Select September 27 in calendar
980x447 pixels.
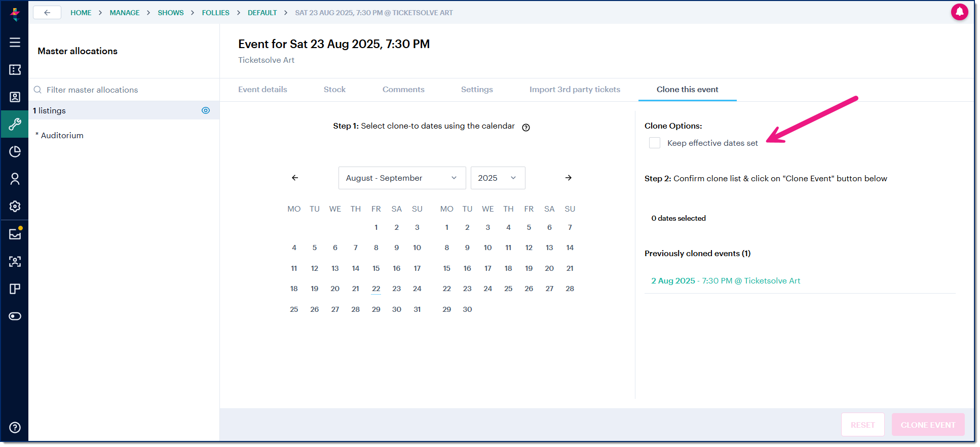coord(549,289)
